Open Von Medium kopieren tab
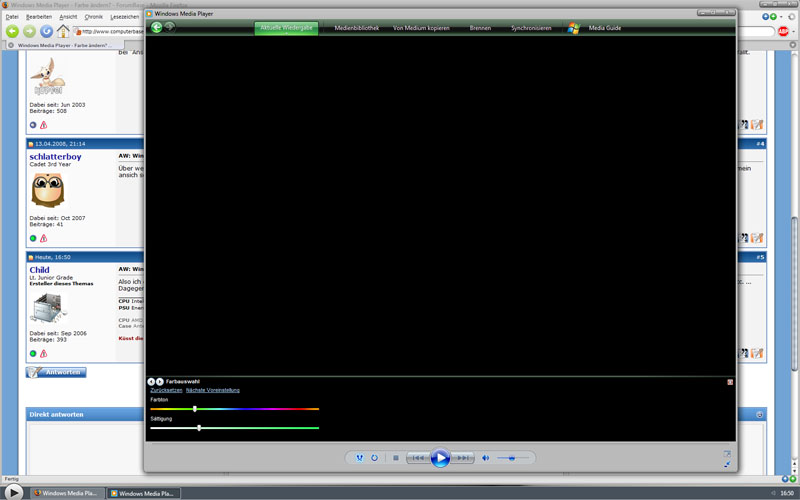Image resolution: width=800 pixels, height=500 pixels. [421, 28]
